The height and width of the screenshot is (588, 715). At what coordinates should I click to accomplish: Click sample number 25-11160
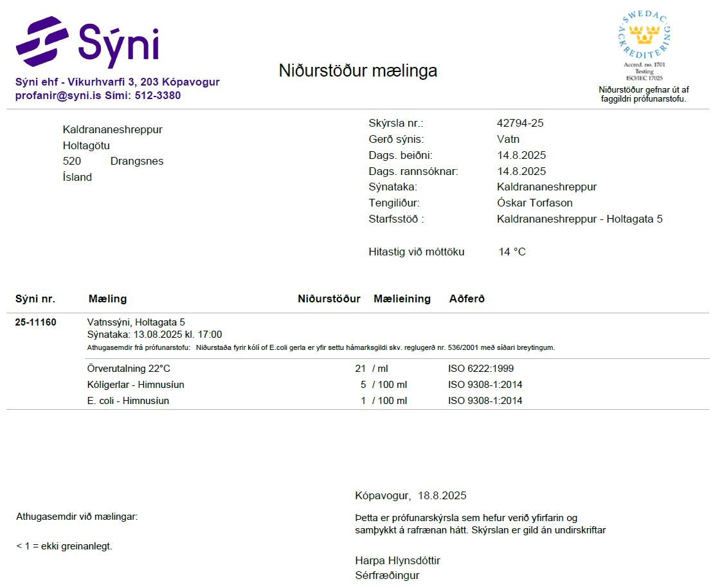(35, 322)
